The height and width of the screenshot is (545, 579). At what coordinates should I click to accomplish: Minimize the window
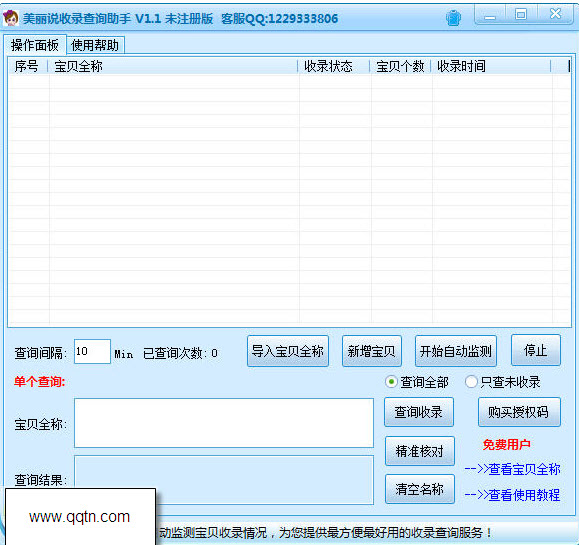click(x=490, y=16)
